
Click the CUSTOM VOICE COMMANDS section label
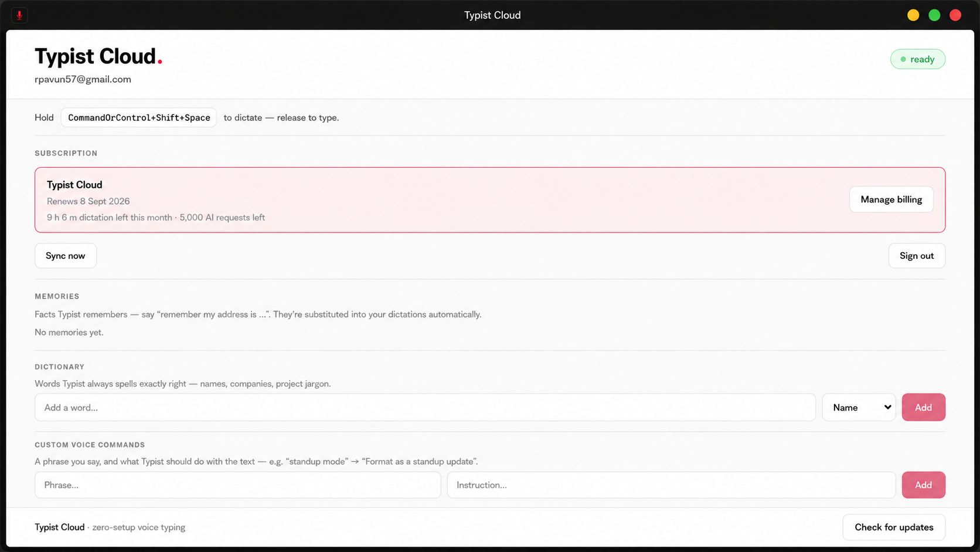90,445
